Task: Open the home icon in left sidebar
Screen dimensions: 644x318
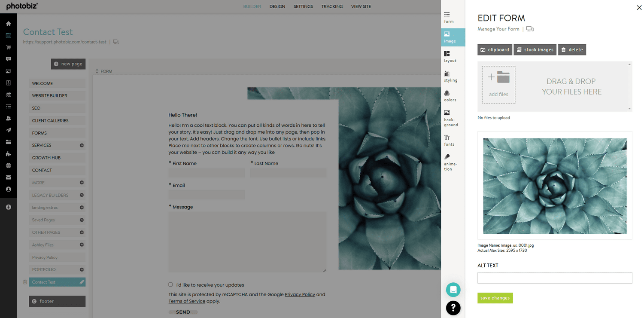Action: (8, 24)
